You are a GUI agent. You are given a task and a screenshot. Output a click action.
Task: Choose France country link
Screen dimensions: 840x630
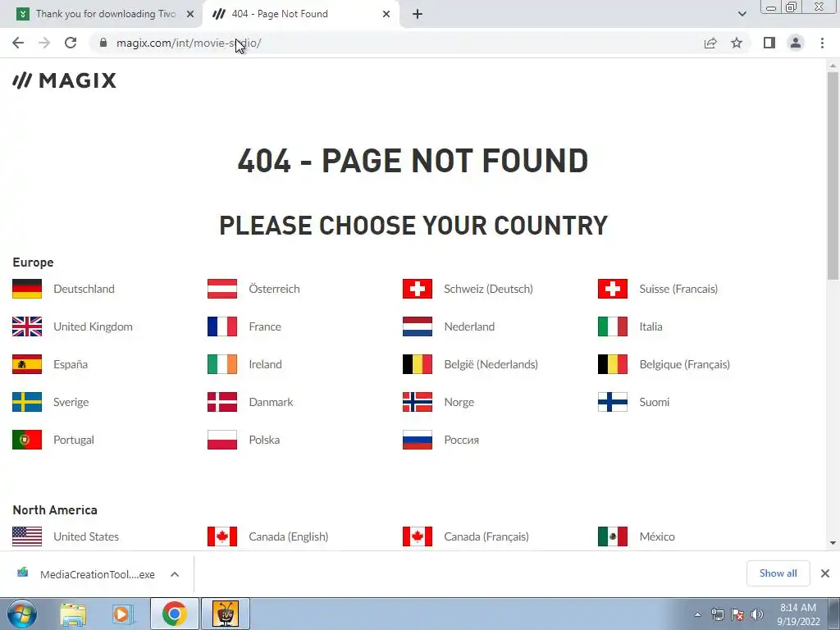265,326
